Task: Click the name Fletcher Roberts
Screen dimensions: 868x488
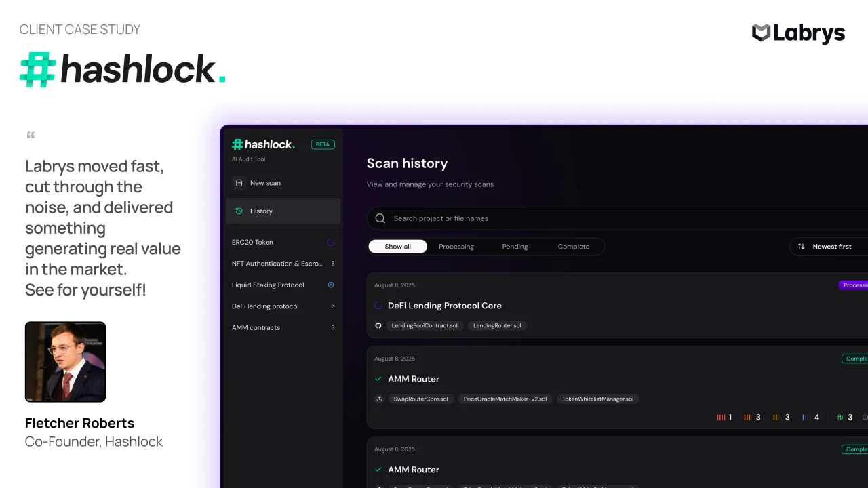Action: 80,423
